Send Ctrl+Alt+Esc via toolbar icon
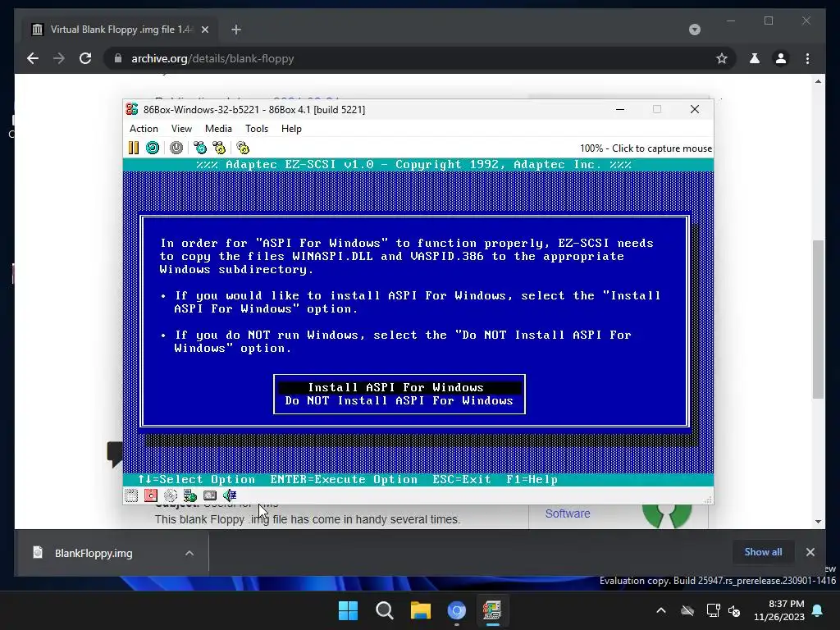The width and height of the screenshot is (840, 630). (x=219, y=148)
